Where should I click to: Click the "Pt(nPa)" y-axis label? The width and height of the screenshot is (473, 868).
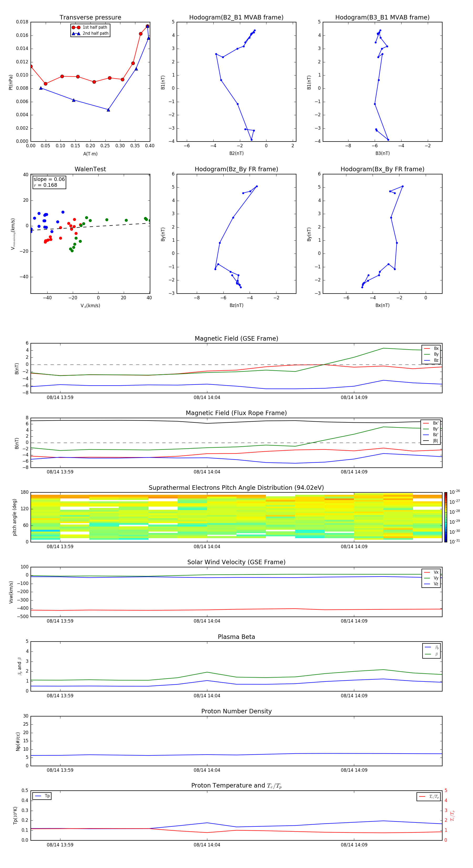11,82
